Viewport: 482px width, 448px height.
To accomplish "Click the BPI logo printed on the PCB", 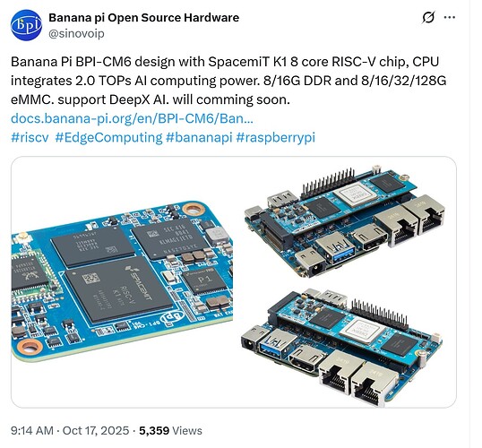I will [172, 317].
